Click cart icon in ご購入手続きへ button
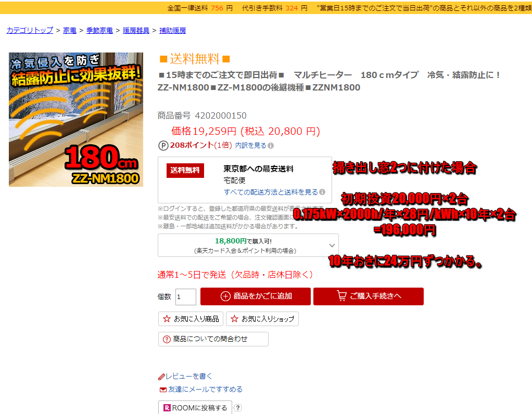The height and width of the screenshot is (414, 532). pos(341,296)
